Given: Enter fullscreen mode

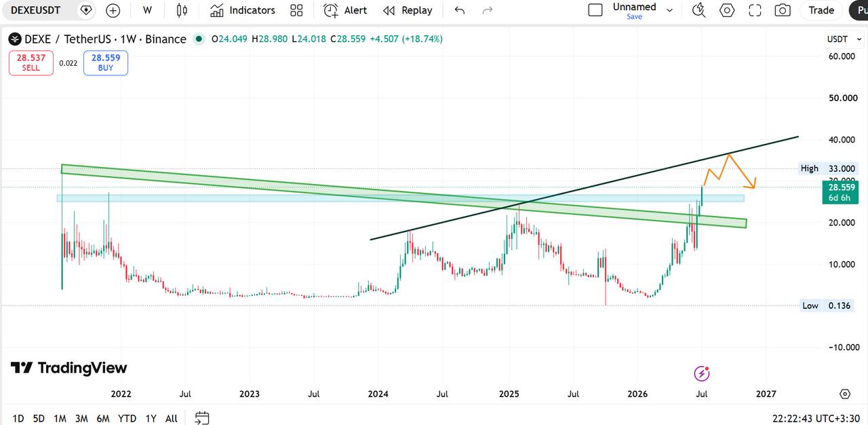Looking at the screenshot, I should click(x=755, y=10).
